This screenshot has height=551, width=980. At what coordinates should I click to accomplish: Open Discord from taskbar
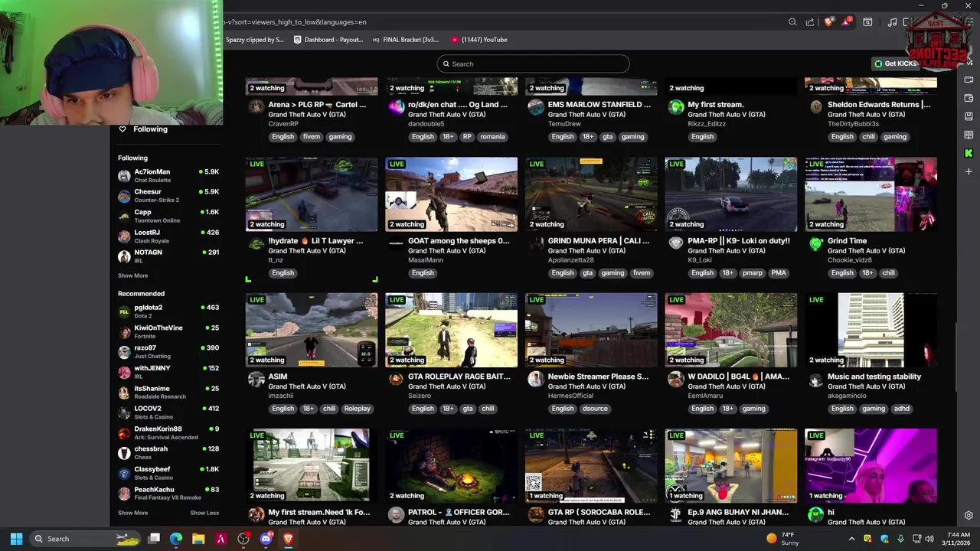(x=266, y=539)
